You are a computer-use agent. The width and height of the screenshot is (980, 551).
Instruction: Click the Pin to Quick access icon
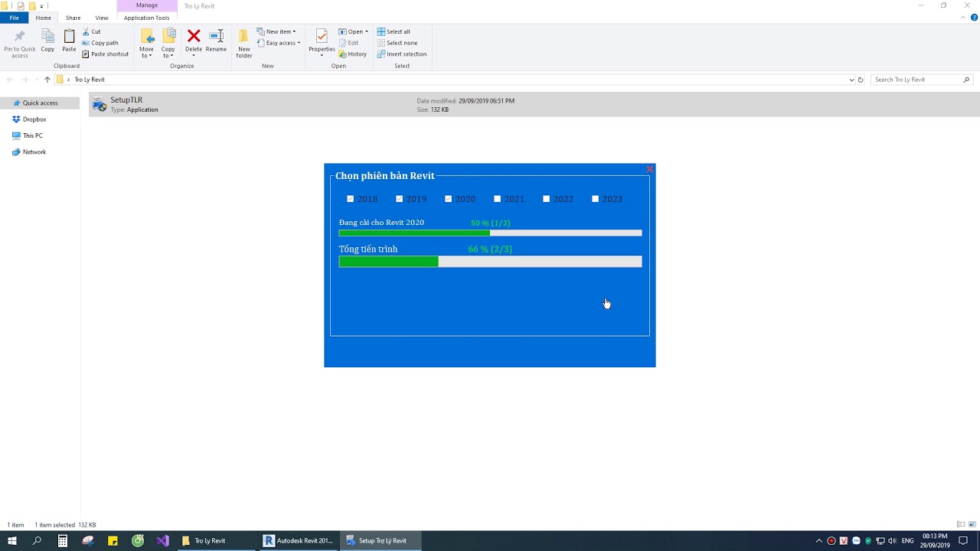(x=20, y=37)
